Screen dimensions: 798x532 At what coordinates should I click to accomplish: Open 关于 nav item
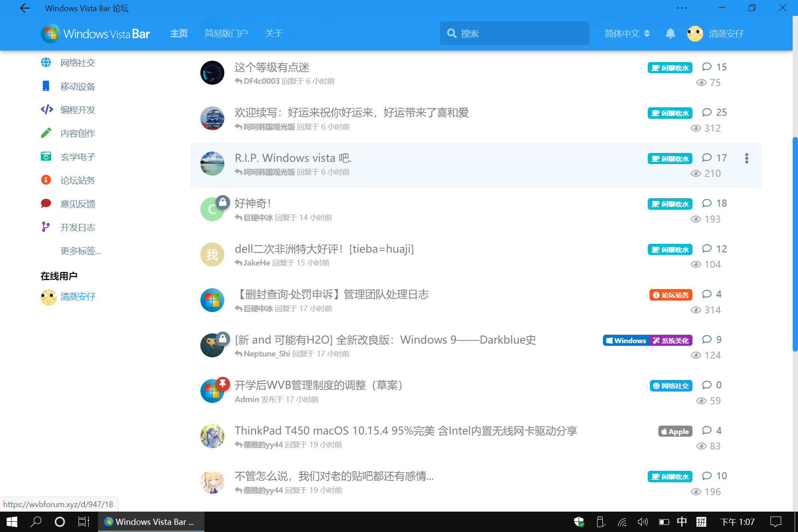pos(274,33)
